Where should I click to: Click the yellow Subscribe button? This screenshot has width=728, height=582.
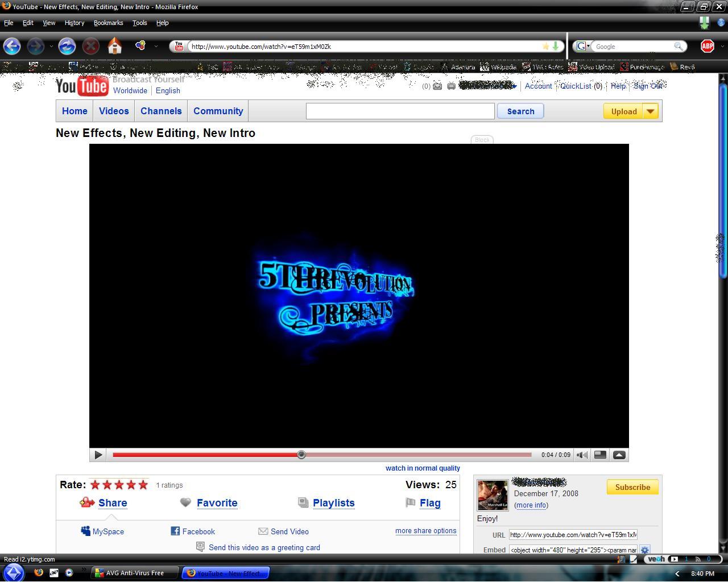point(632,487)
